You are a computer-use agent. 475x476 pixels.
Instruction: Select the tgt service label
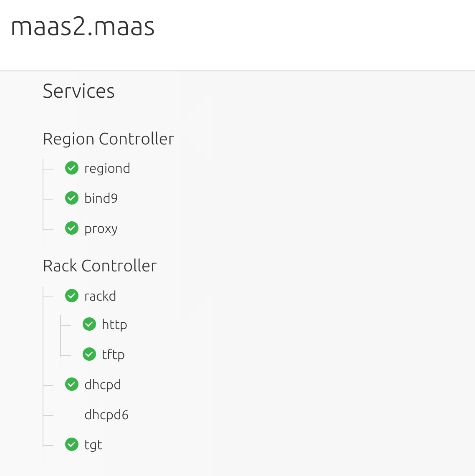[x=93, y=445]
